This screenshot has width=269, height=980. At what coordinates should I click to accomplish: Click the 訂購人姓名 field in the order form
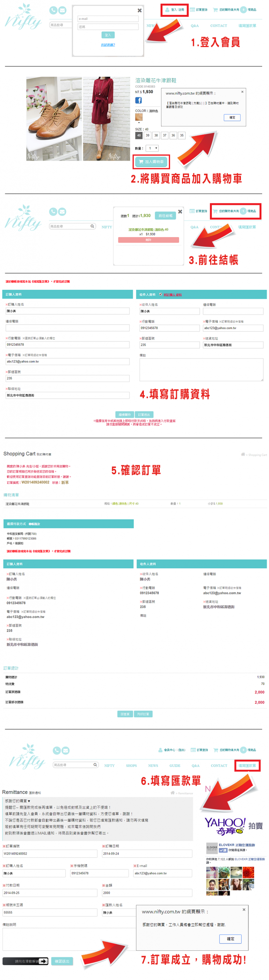[67, 311]
